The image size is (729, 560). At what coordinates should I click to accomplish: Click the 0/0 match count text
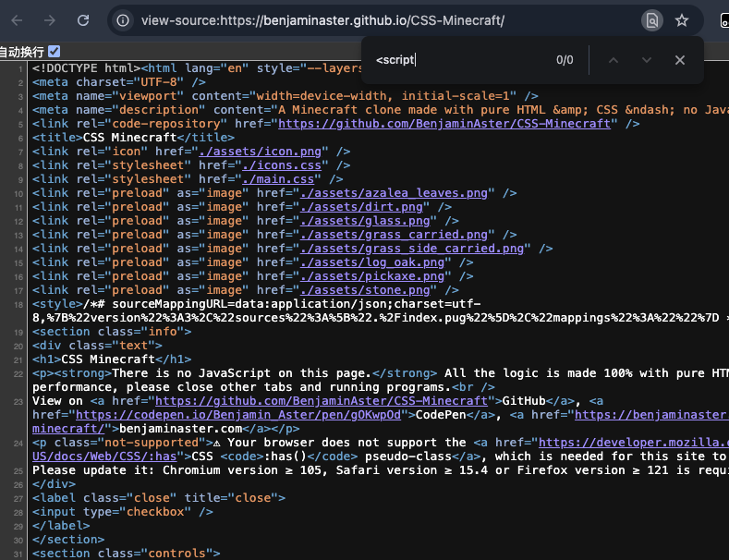(565, 60)
